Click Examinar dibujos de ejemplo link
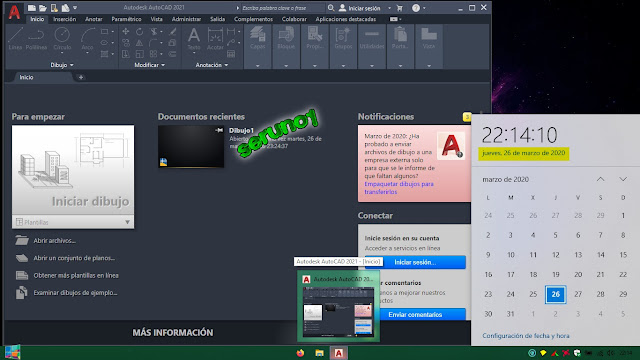The height and width of the screenshot is (360, 640). [75, 293]
